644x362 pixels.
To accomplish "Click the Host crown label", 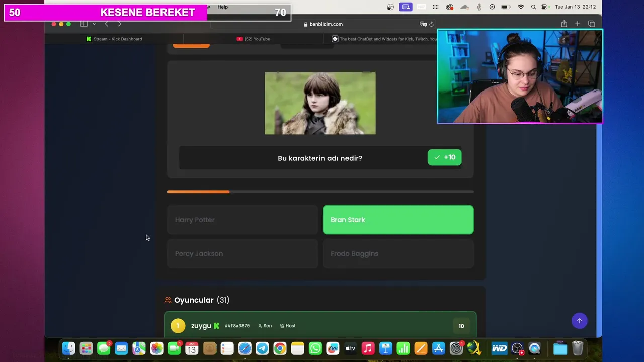I will click(288, 326).
